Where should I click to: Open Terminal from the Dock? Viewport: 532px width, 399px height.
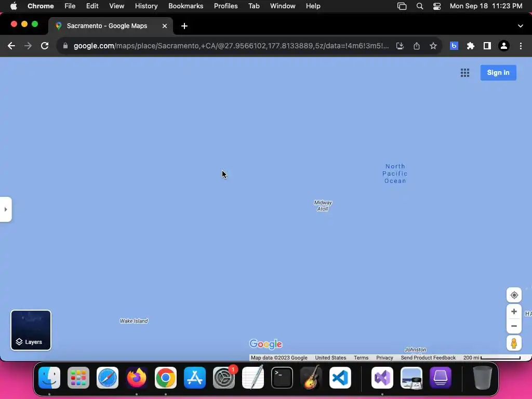(x=282, y=378)
